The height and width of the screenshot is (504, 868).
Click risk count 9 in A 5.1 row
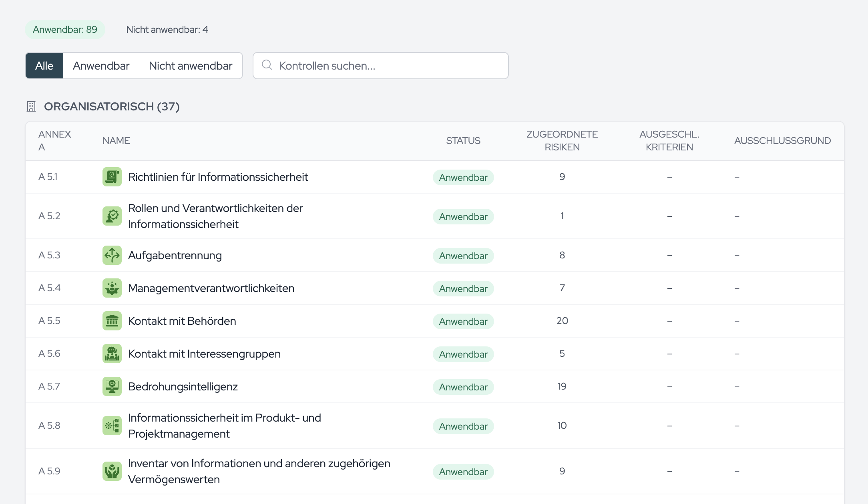[x=562, y=177]
